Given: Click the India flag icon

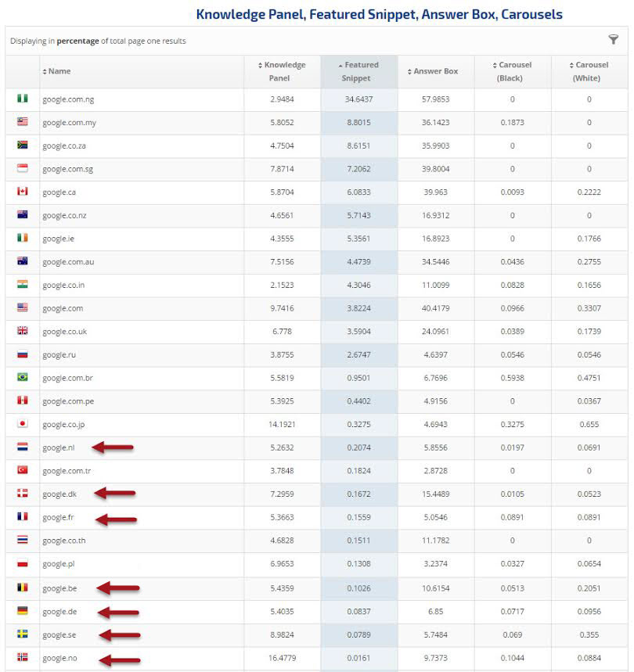Looking at the screenshot, I should pyautogui.click(x=23, y=284).
